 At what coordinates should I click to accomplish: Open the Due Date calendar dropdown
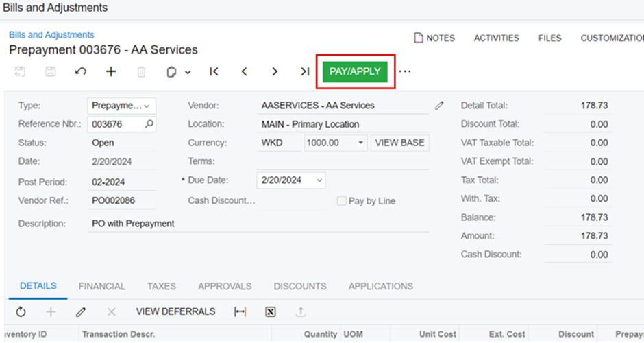point(319,180)
